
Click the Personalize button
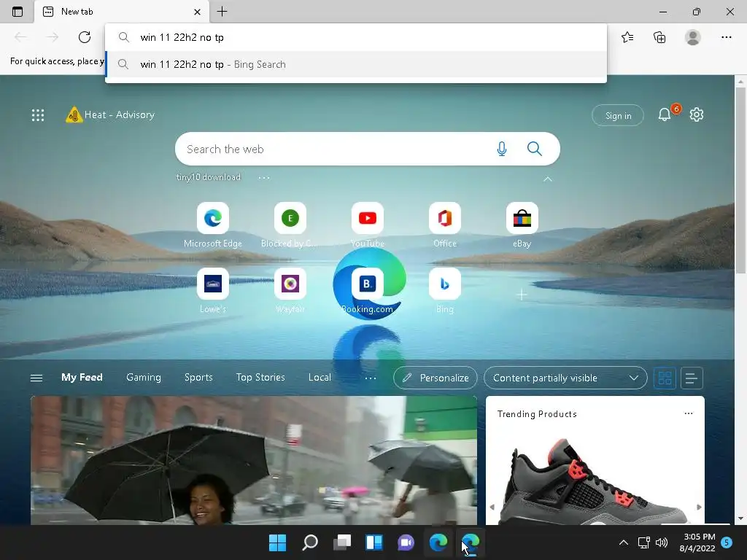pos(435,378)
